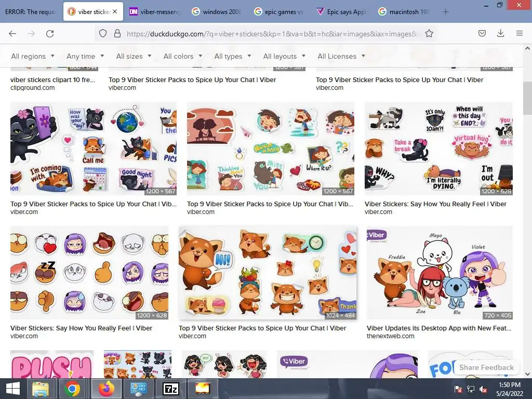Image resolution: width=532 pixels, height=399 pixels.
Task: Open the black panther sticker pack thumbnail
Action: click(x=94, y=149)
